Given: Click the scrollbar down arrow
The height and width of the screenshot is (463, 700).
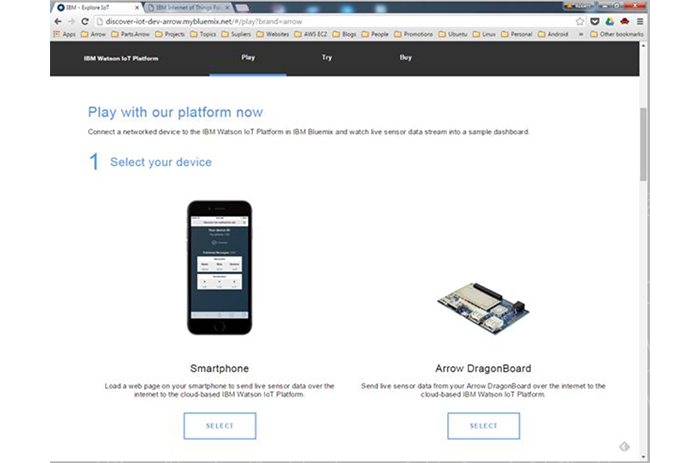Looking at the screenshot, I should point(643,457).
